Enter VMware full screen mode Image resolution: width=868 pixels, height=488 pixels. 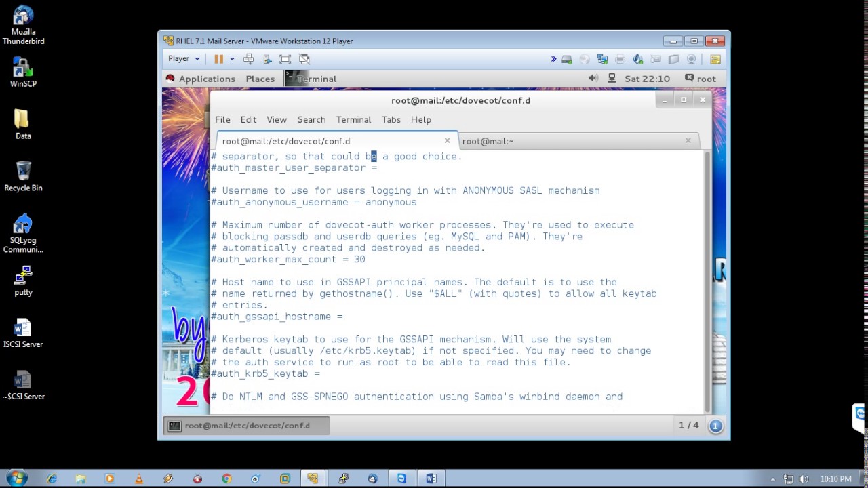pyautogui.click(x=285, y=59)
